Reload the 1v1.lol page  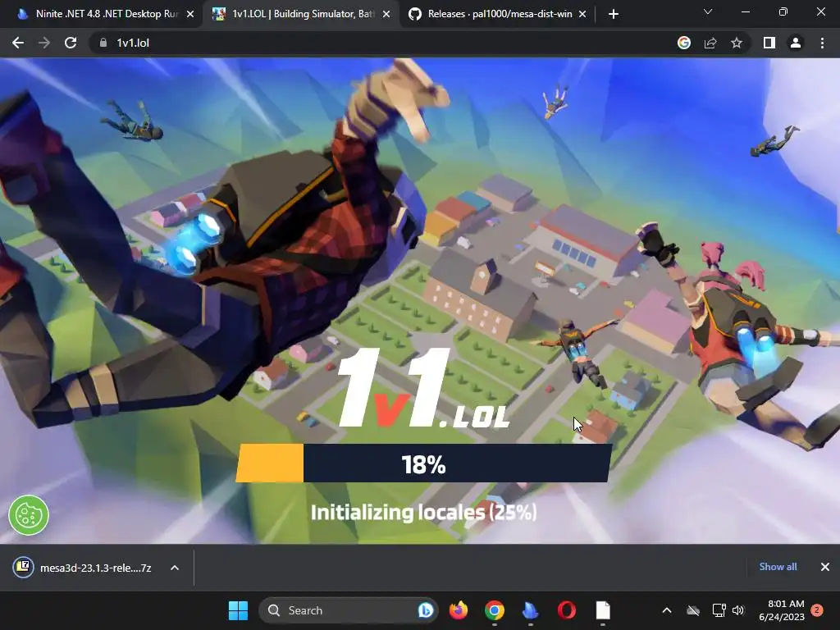click(x=71, y=43)
